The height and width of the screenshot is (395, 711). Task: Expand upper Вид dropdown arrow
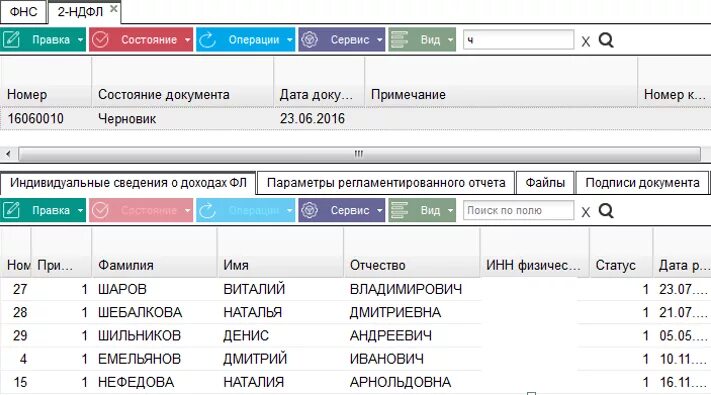point(450,40)
